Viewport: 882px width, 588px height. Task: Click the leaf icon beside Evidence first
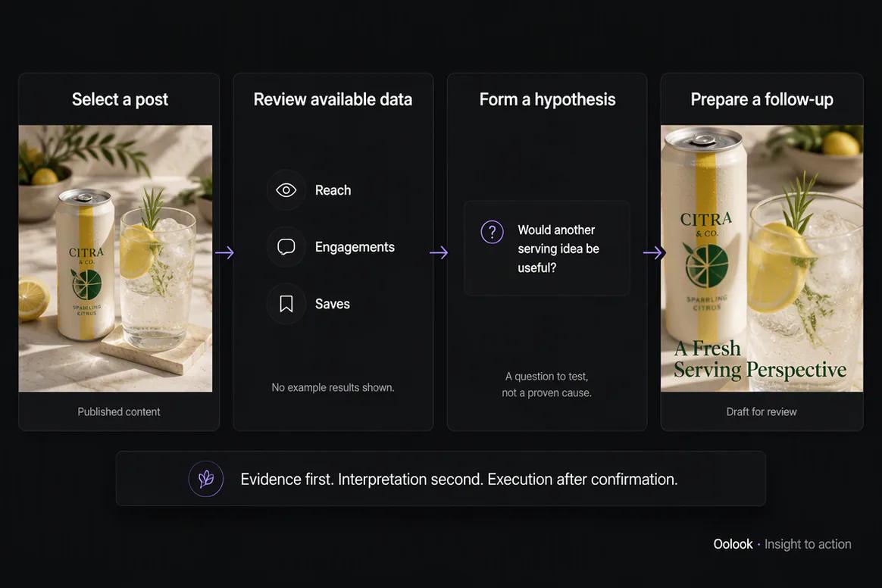click(x=206, y=479)
